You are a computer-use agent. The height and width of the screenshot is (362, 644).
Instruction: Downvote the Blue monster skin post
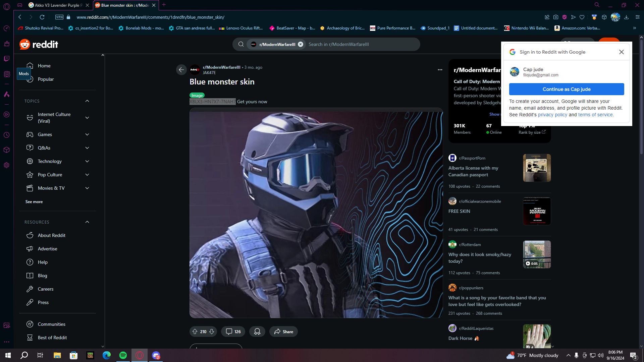click(x=212, y=331)
